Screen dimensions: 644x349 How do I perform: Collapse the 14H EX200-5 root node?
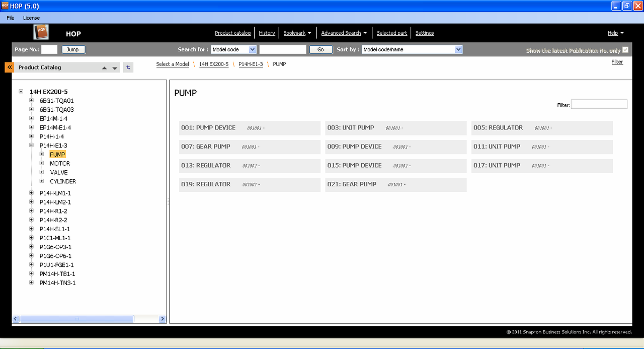(21, 92)
